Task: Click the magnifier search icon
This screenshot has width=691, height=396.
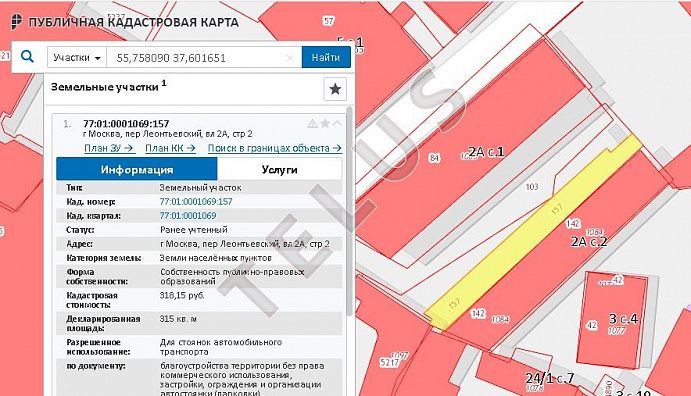Action: click(x=27, y=57)
